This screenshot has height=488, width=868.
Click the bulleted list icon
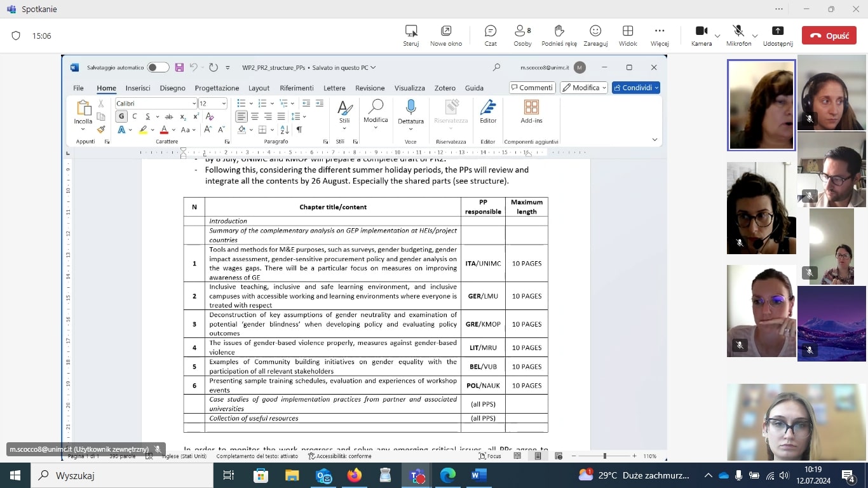pos(241,104)
